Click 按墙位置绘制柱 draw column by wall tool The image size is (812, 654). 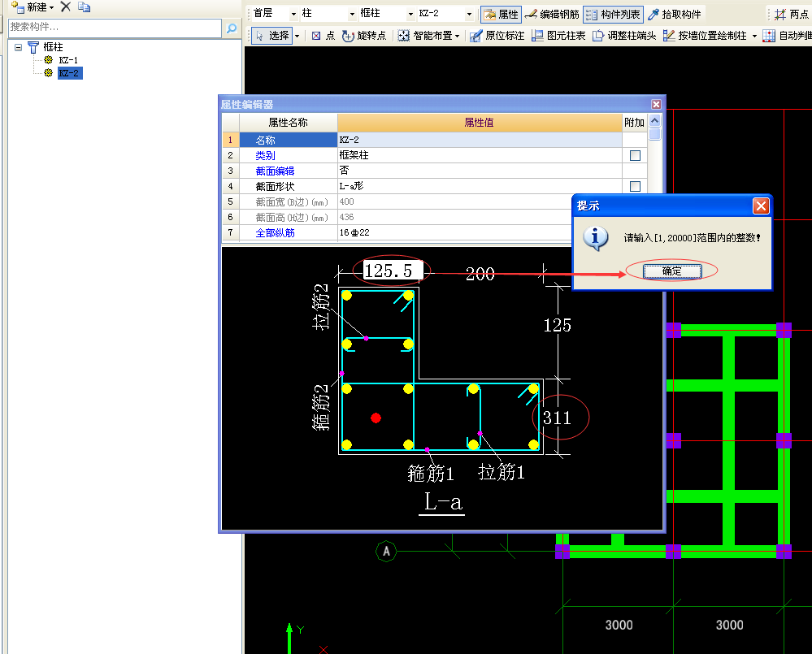[x=706, y=35]
